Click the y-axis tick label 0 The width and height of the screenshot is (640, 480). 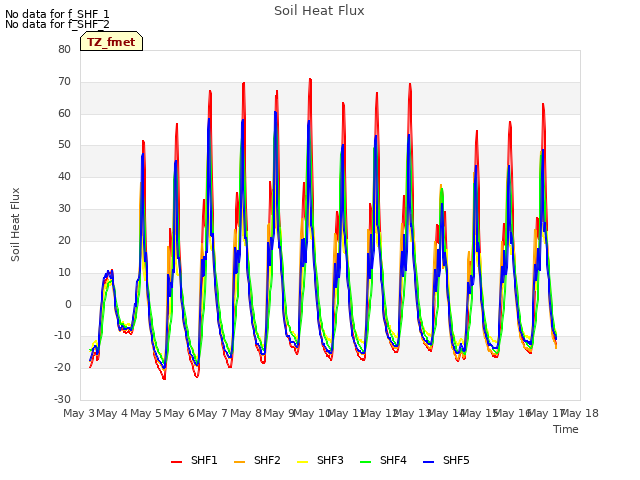(68, 304)
